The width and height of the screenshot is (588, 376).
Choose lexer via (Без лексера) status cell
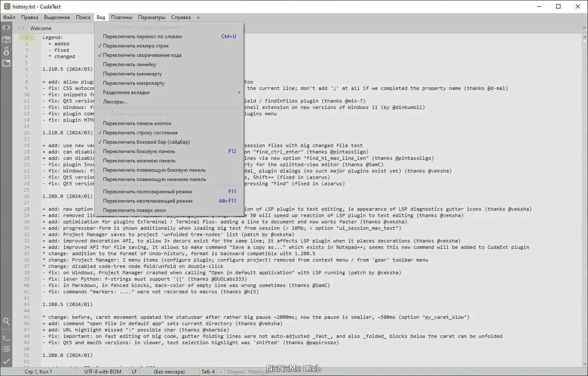(169, 372)
